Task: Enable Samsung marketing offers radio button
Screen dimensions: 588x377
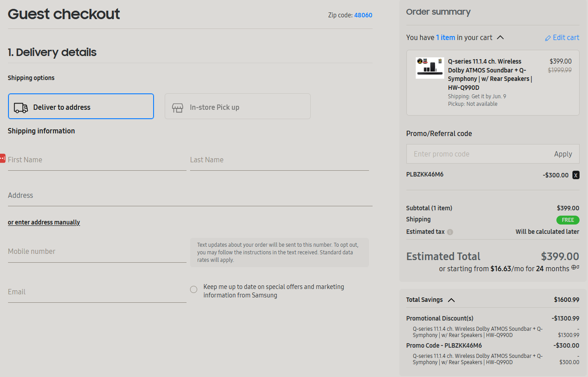Action: 194,289
